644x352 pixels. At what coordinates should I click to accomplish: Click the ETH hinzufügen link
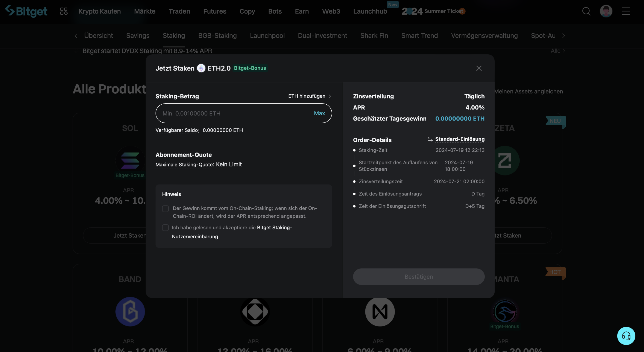pos(307,96)
